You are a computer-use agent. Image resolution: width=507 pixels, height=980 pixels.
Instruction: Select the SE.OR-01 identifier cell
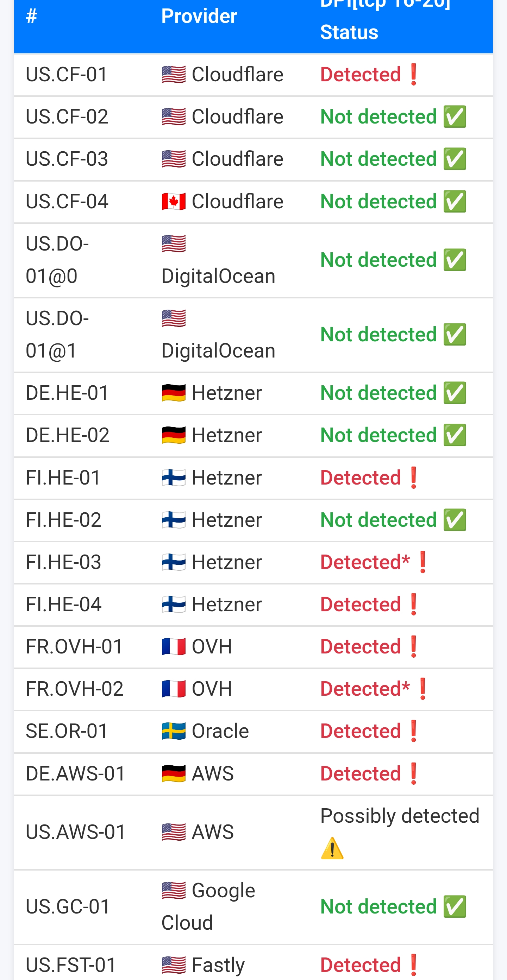[x=67, y=731]
